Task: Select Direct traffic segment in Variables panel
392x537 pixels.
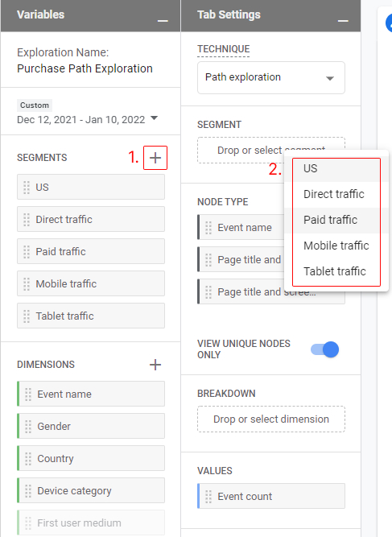Action: click(91, 219)
